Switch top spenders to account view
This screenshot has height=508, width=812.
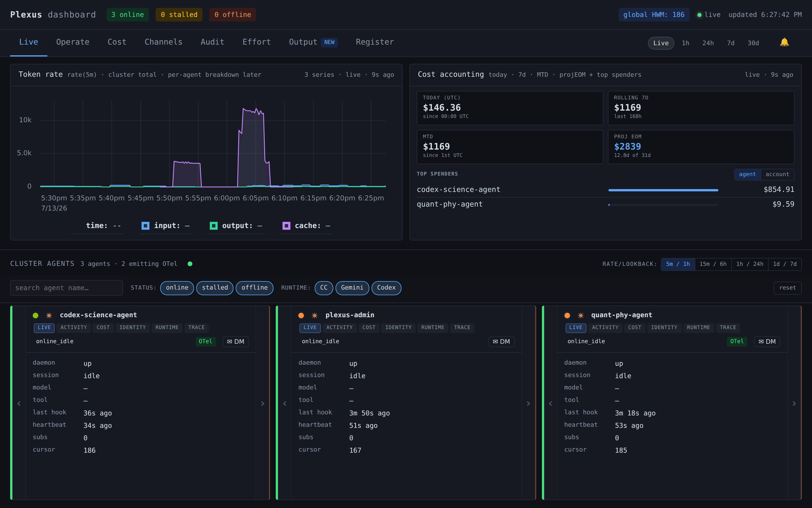[777, 174]
